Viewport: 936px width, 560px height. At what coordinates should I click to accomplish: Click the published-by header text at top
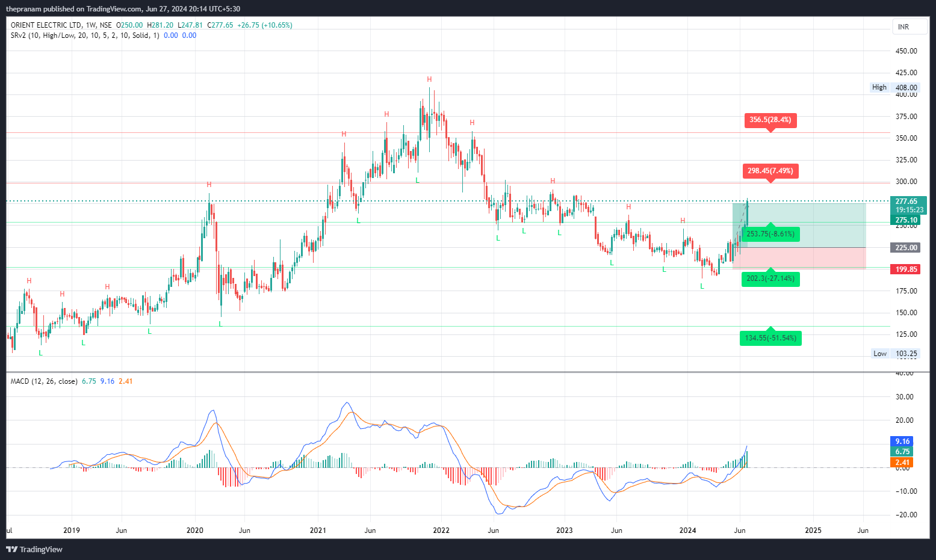pyautogui.click(x=123, y=9)
